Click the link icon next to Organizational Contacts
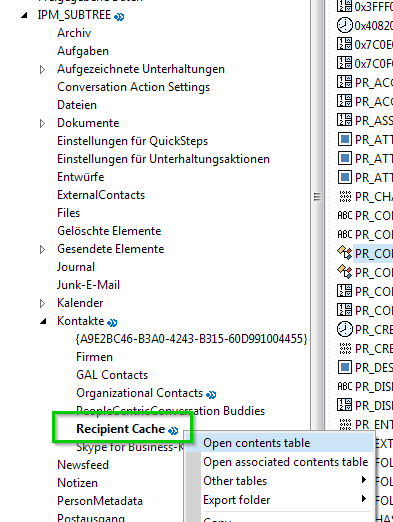Viewport: 393px width, 522px height. coord(211,395)
